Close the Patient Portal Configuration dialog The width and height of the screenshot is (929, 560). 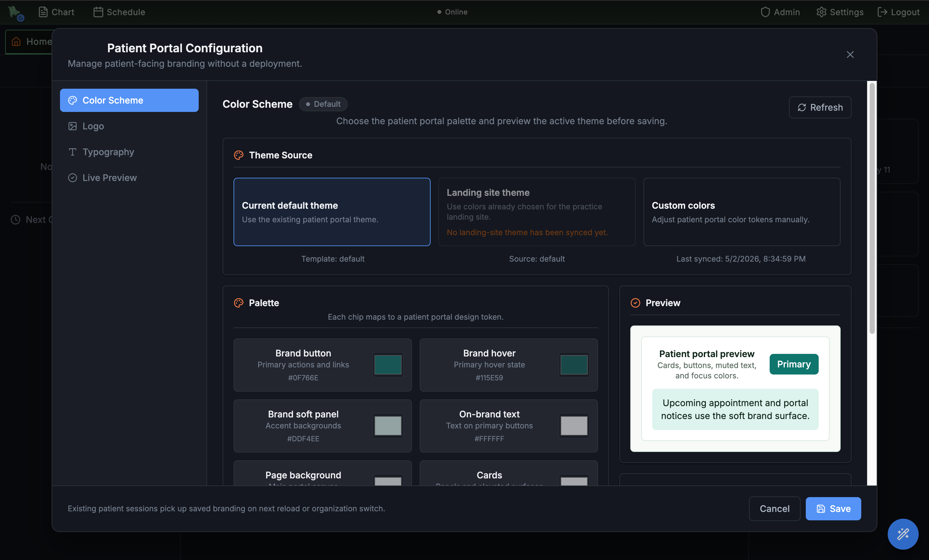850,55
